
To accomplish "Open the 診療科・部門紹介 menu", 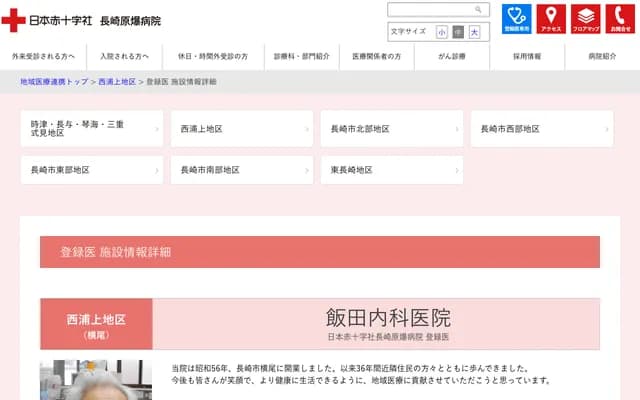I will click(302, 57).
